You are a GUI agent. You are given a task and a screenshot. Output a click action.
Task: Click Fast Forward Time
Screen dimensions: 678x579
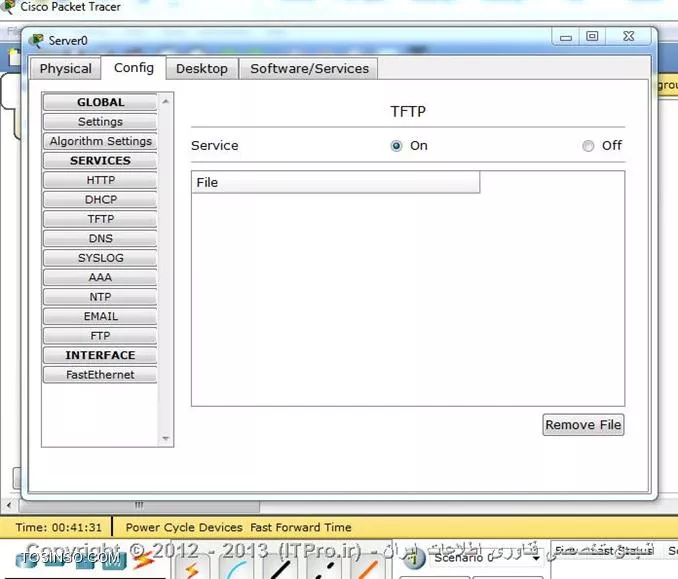[x=301, y=528]
